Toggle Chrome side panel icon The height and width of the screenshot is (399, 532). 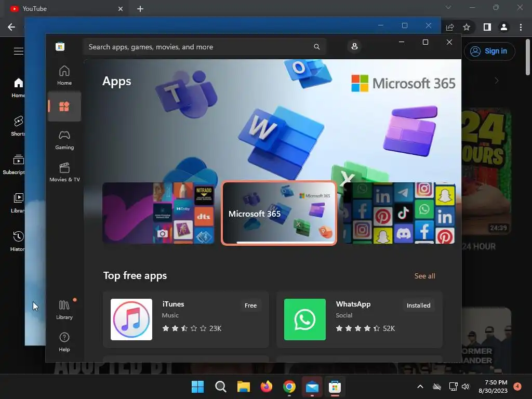pyautogui.click(x=487, y=27)
